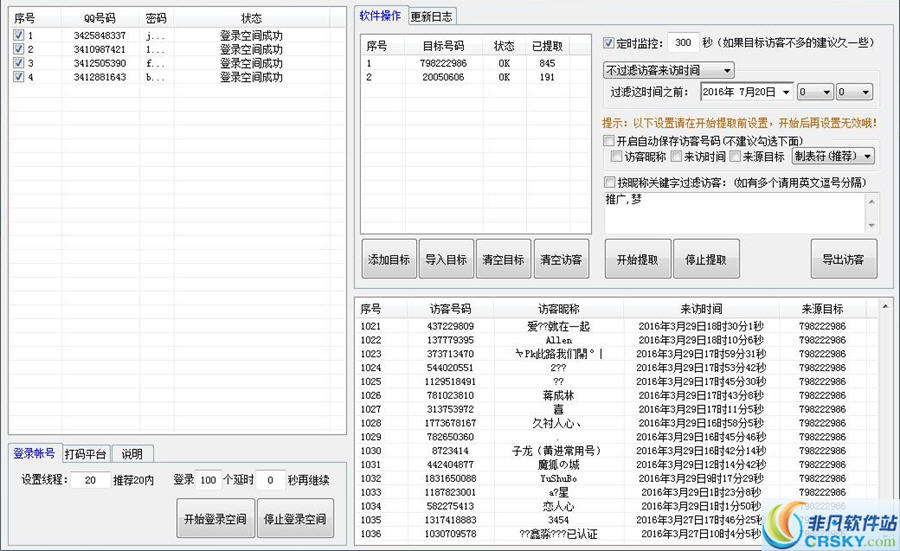Check the 来访时间 option

coord(676,156)
